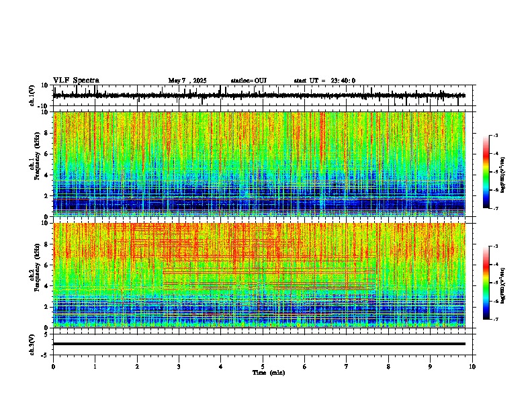This screenshot has width=532, height=411.
Task: Select the "6" tick on ch.1 frequency axis
Action: coord(46,154)
